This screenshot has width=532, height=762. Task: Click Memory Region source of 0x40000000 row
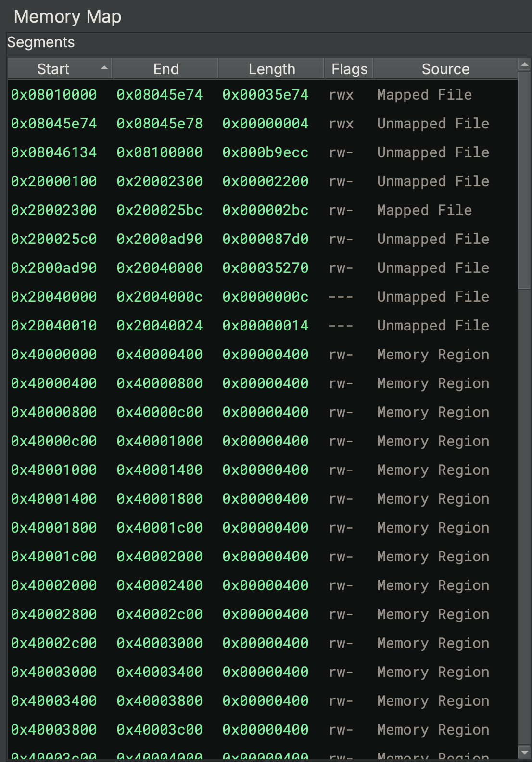433,355
